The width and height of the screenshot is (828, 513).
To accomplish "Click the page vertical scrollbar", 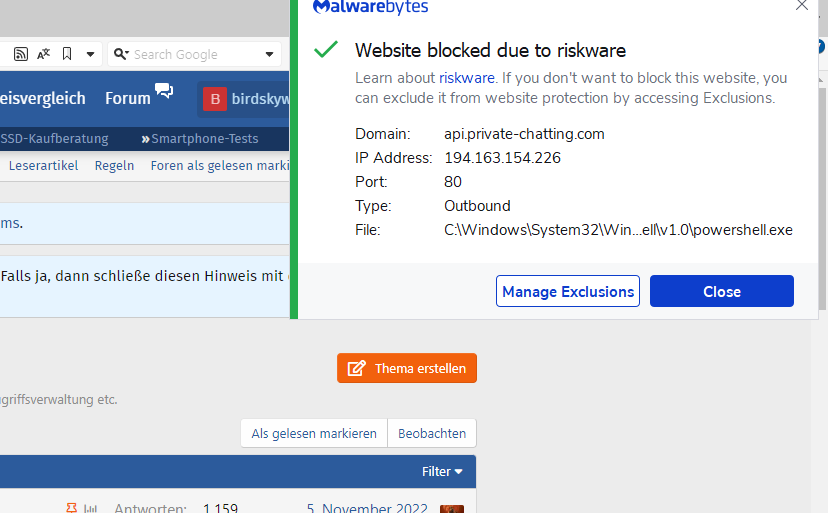I will click(823, 198).
